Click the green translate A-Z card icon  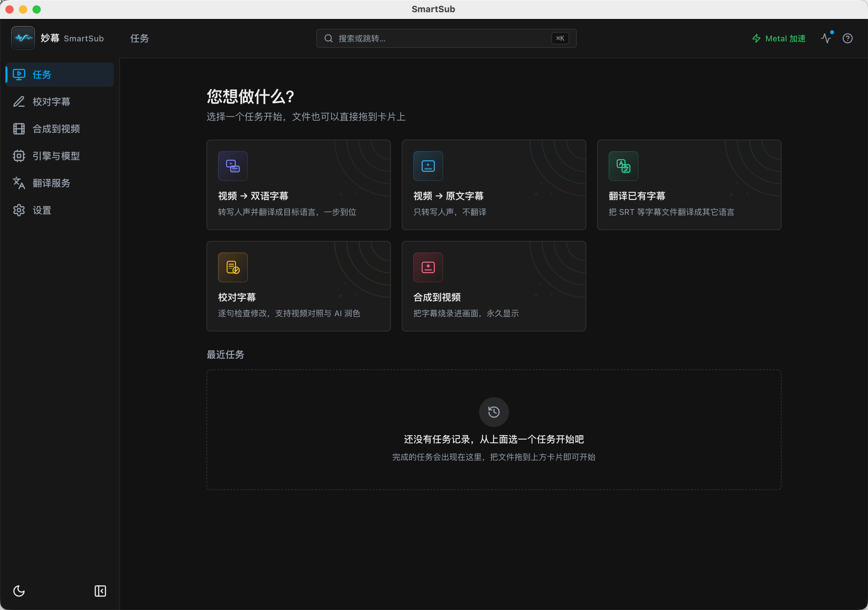pos(624,166)
